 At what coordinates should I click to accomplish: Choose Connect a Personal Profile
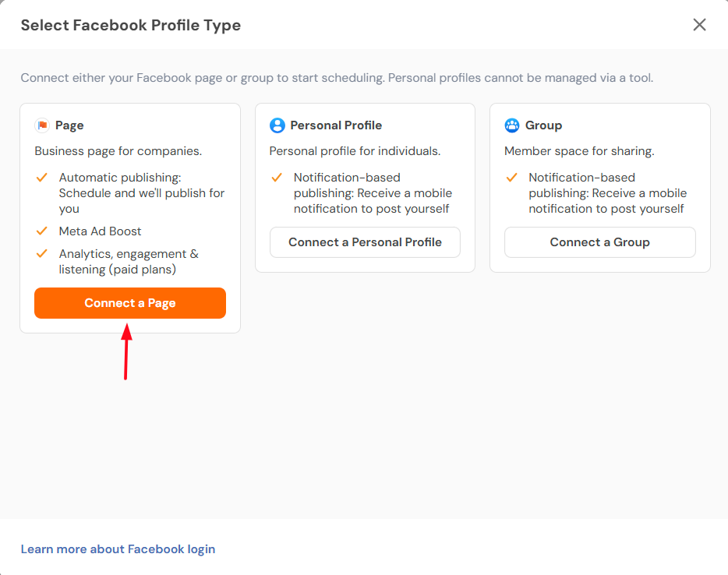coord(365,242)
